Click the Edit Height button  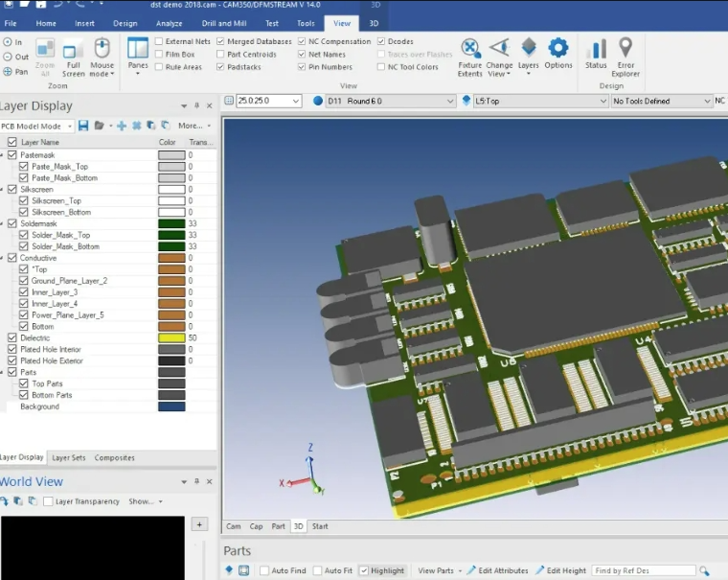coord(560,570)
